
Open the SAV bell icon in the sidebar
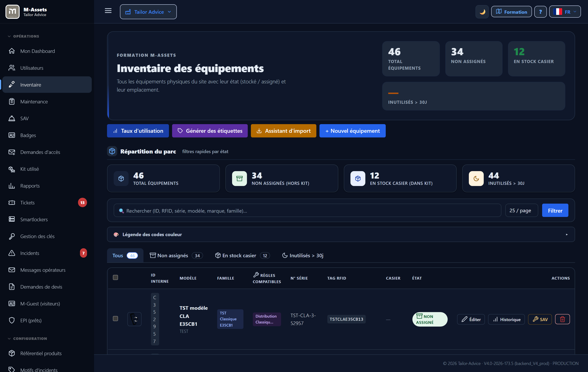[x=12, y=118]
